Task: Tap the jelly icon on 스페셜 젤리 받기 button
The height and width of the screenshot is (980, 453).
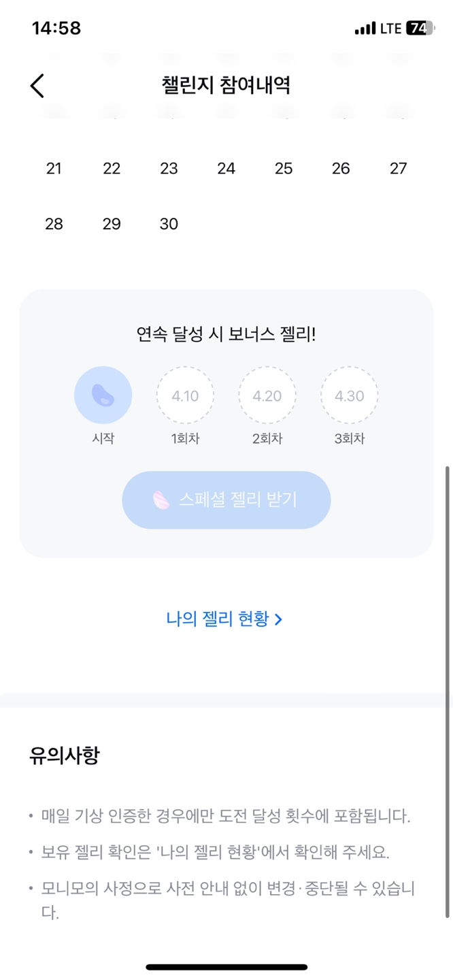Action: (159, 500)
